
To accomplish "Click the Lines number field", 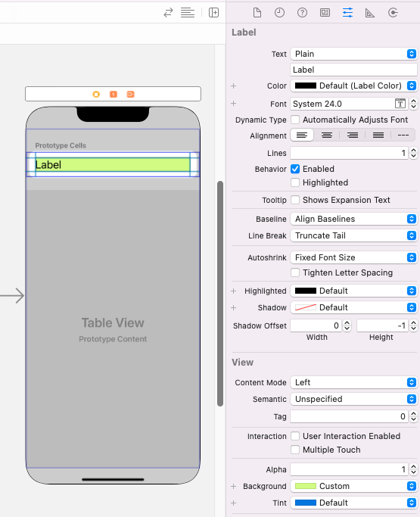I will coord(349,153).
